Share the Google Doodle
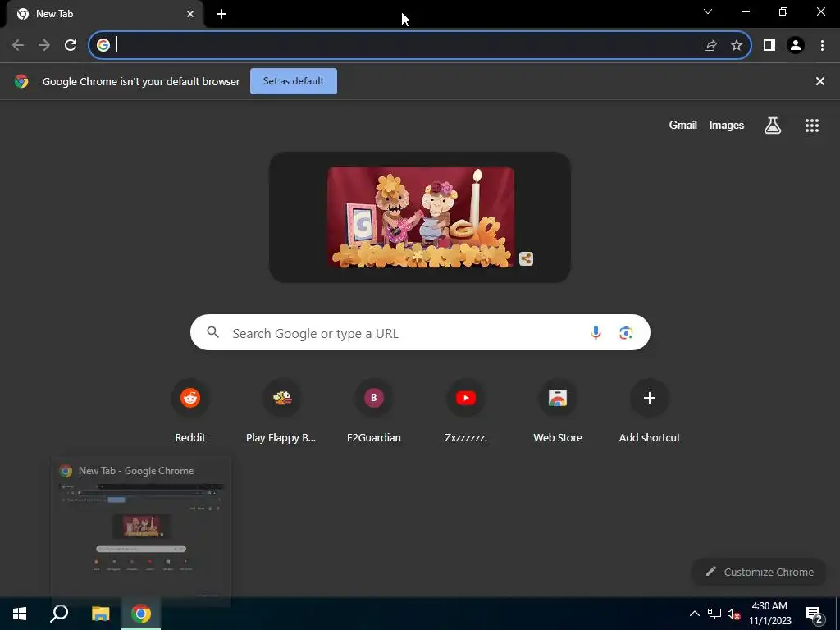 click(526, 258)
